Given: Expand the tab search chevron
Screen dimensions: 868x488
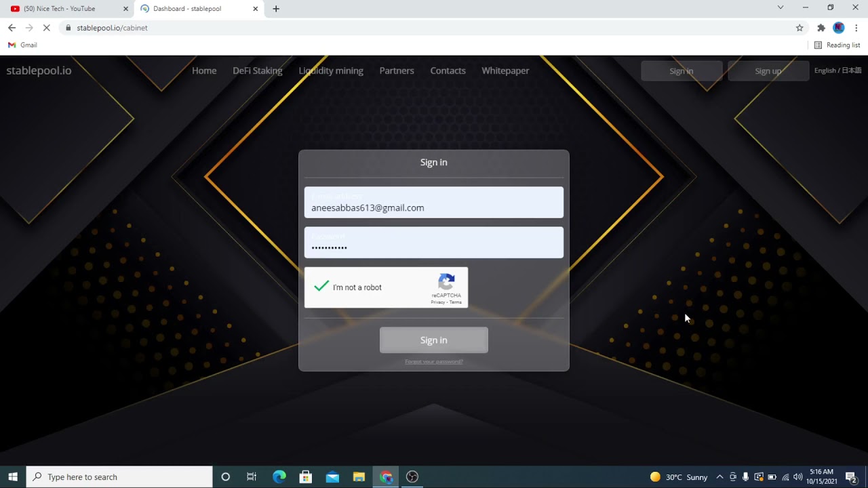Looking at the screenshot, I should point(781,7).
